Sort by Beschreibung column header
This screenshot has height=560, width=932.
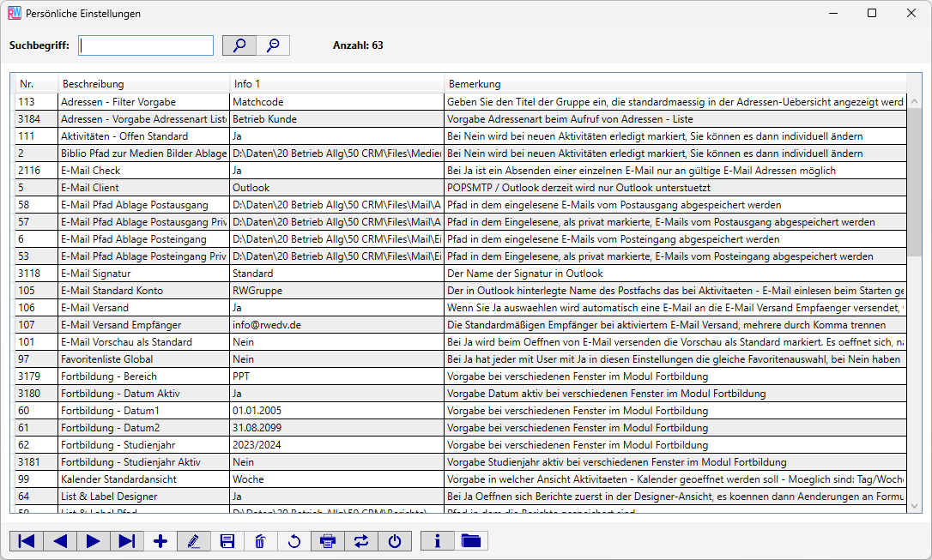coord(144,84)
